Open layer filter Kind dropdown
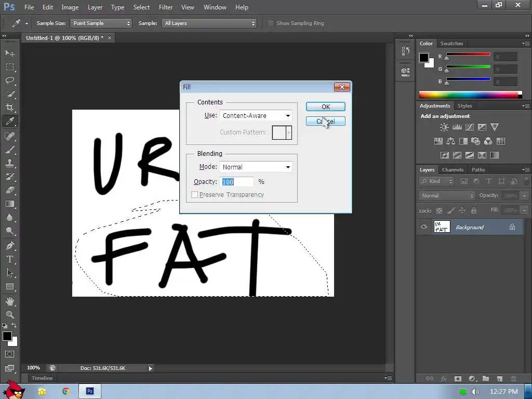Screen dimensions: 532x399 436,181
